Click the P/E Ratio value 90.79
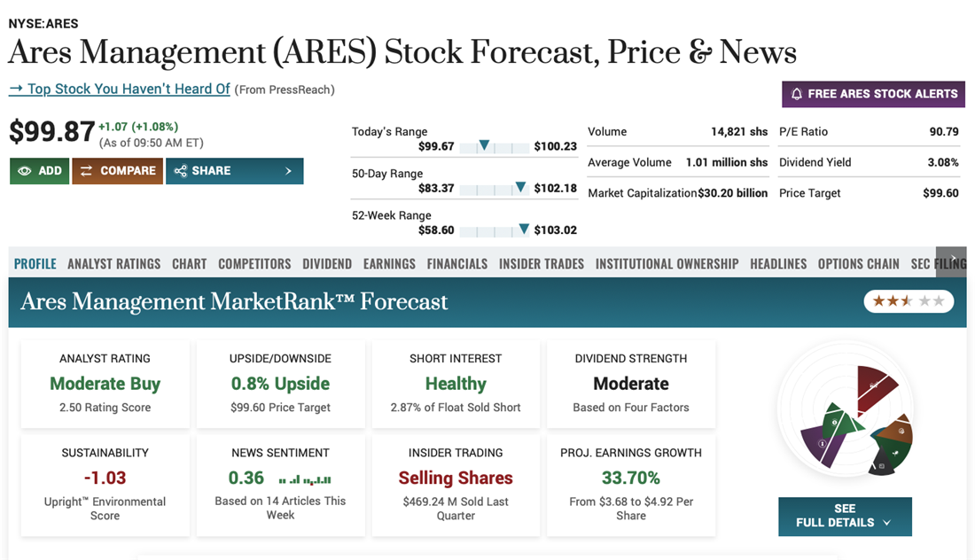Viewport: 975px width, 560px height. [x=944, y=132]
